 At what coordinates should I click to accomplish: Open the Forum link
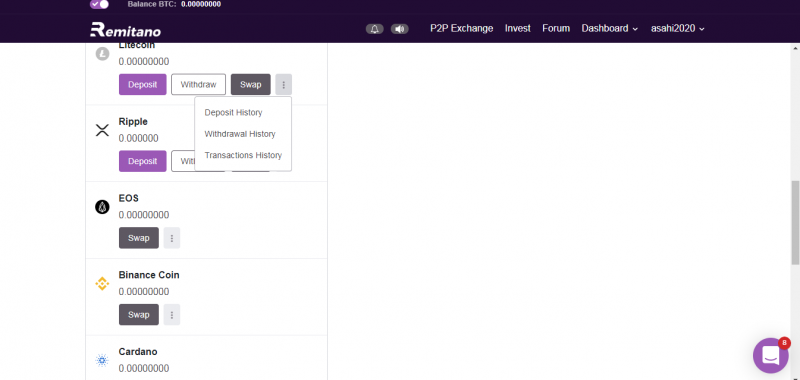point(556,29)
